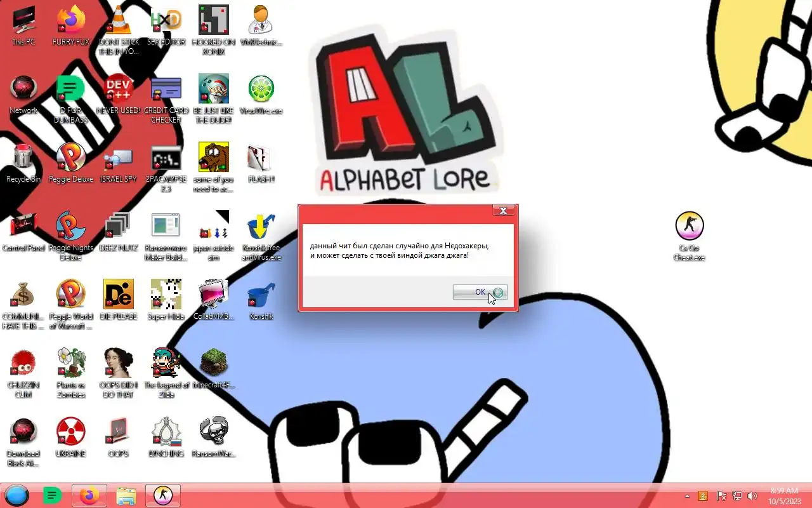This screenshot has height=508, width=812.
Task: Click OK in the message dialog
Action: point(480,292)
